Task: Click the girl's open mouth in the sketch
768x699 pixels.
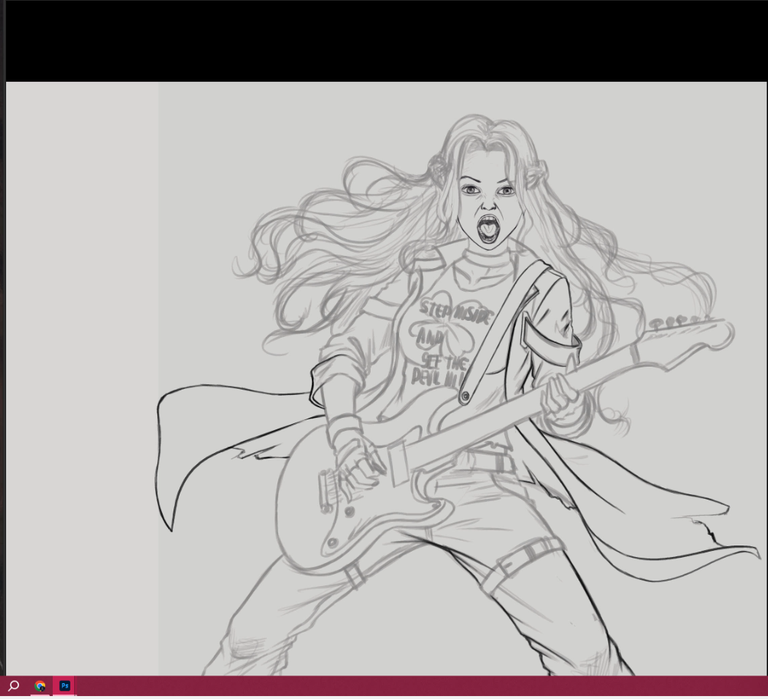Action: (x=487, y=228)
